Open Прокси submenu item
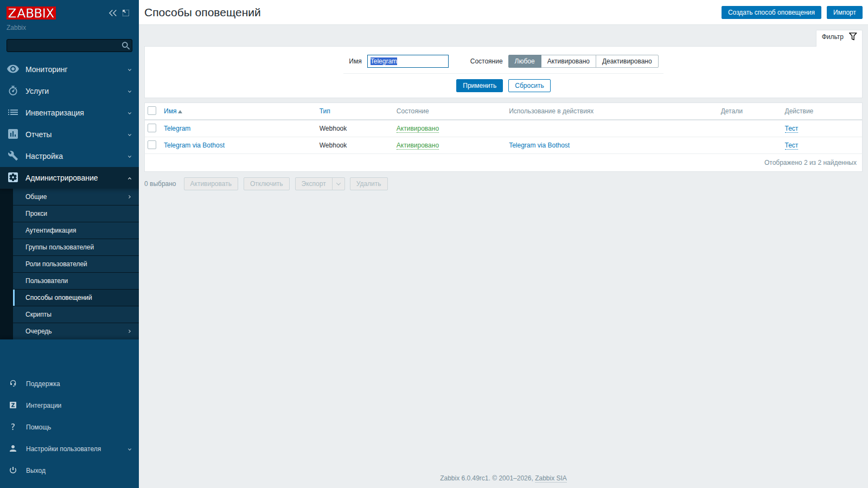The height and width of the screenshot is (488, 868). pos(76,214)
